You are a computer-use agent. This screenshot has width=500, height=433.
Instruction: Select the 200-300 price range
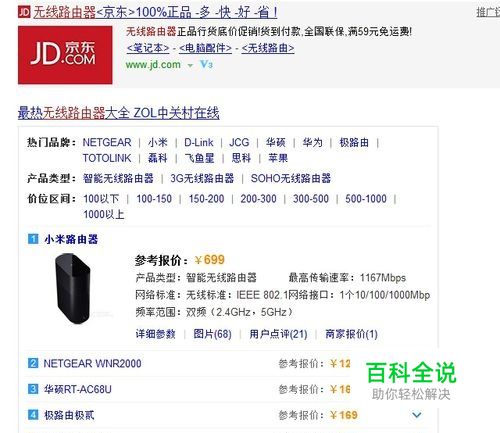point(258,199)
